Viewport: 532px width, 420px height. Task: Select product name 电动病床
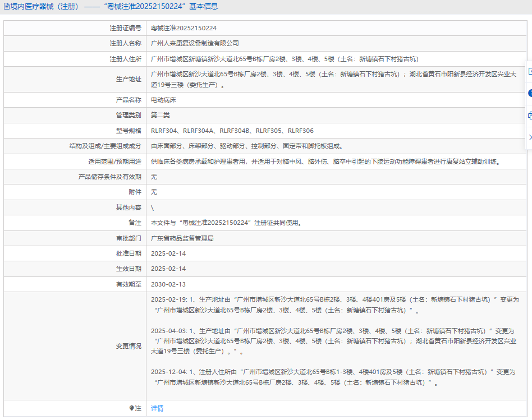tap(163, 100)
